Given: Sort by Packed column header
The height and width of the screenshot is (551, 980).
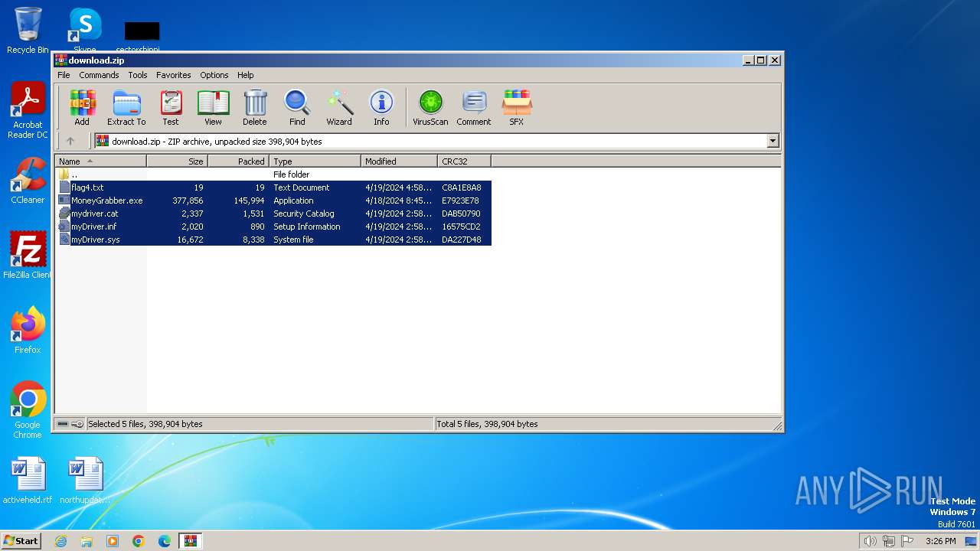Looking at the screenshot, I should (238, 161).
